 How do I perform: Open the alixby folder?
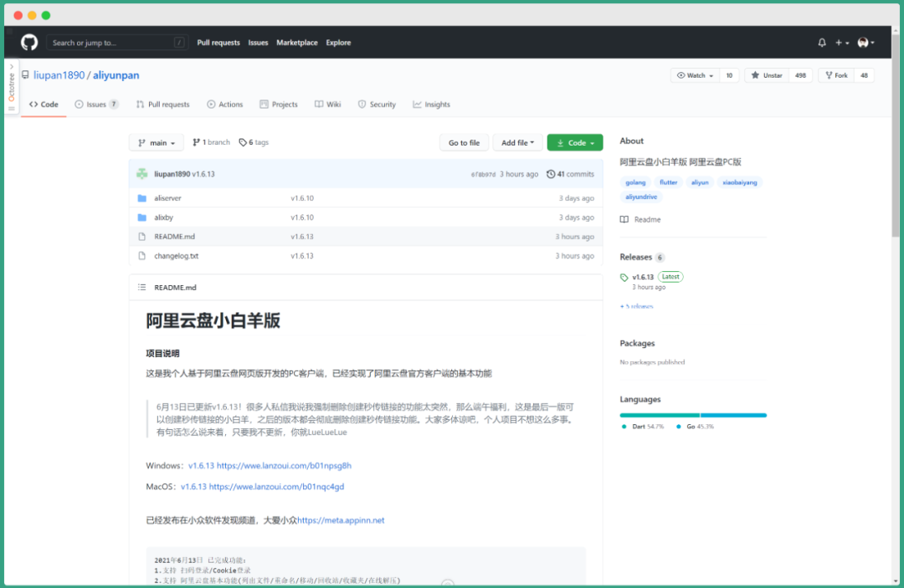pyautogui.click(x=164, y=217)
